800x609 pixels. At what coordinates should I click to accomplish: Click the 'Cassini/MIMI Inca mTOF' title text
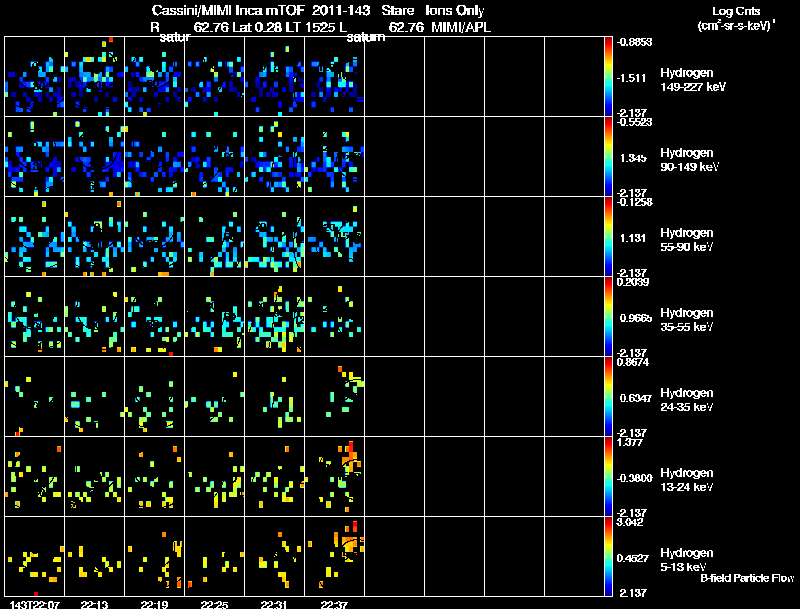click(228, 11)
